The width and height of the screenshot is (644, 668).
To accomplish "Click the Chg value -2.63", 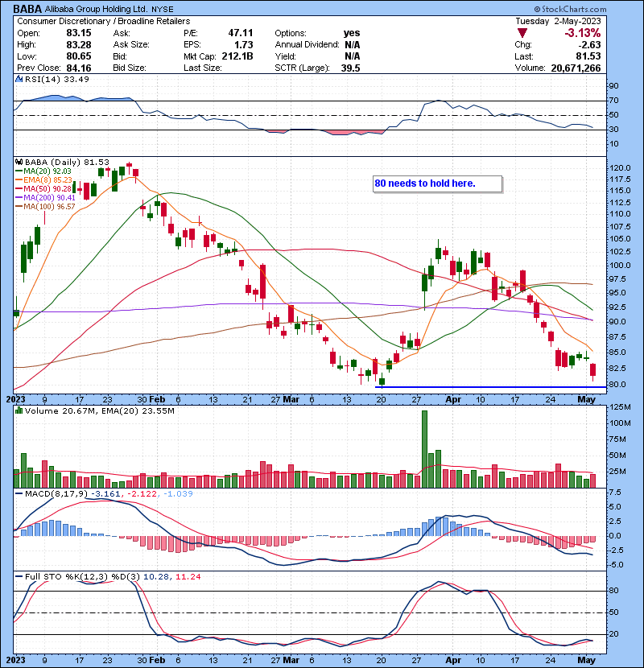I will click(589, 45).
